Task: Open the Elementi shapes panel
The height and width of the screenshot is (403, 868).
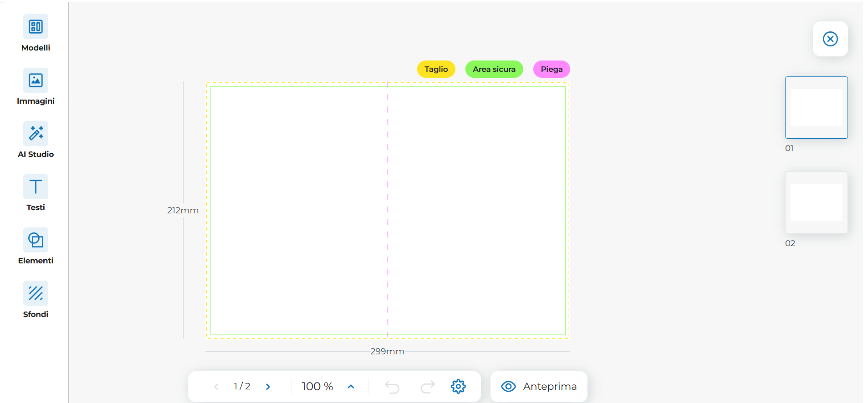Action: (36, 240)
